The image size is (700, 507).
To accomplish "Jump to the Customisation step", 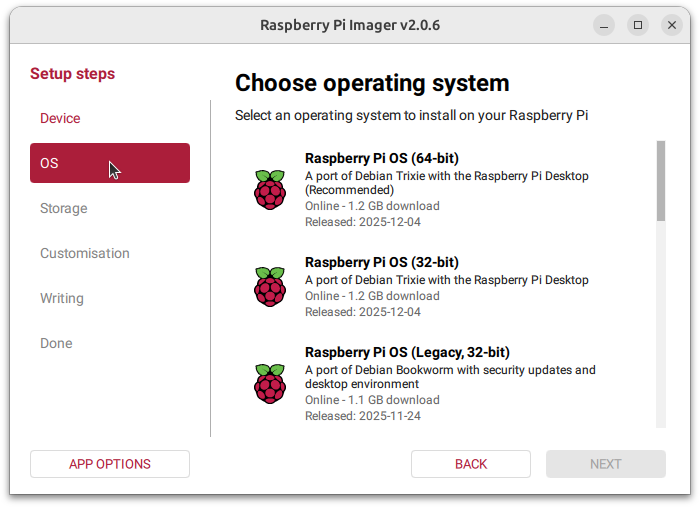I will 85,253.
